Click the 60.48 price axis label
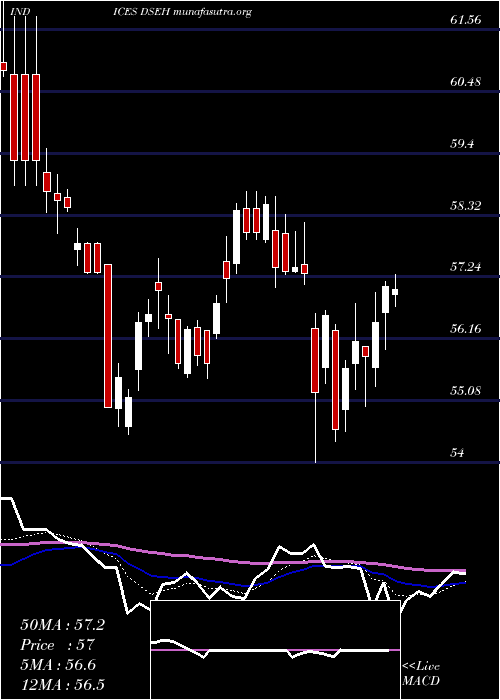Image resolution: width=500 pixels, height=700 pixels. click(x=466, y=82)
